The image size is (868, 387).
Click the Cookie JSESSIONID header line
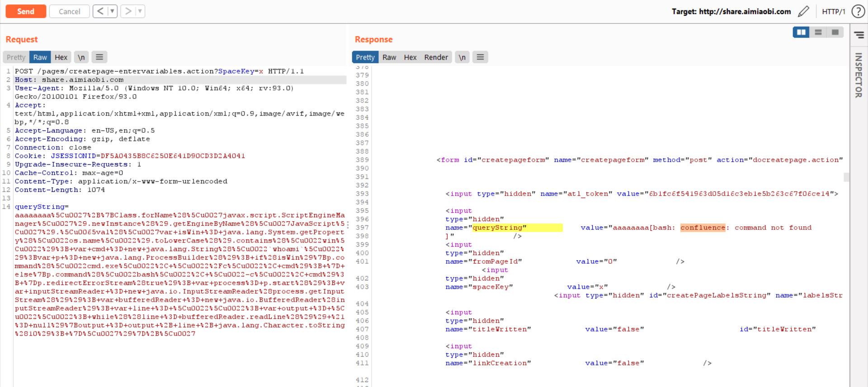(130, 156)
